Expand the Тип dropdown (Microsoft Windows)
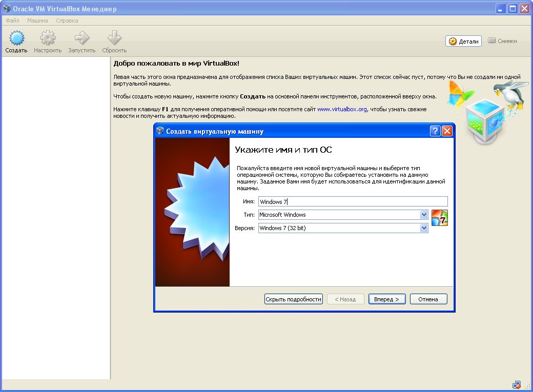 [424, 215]
